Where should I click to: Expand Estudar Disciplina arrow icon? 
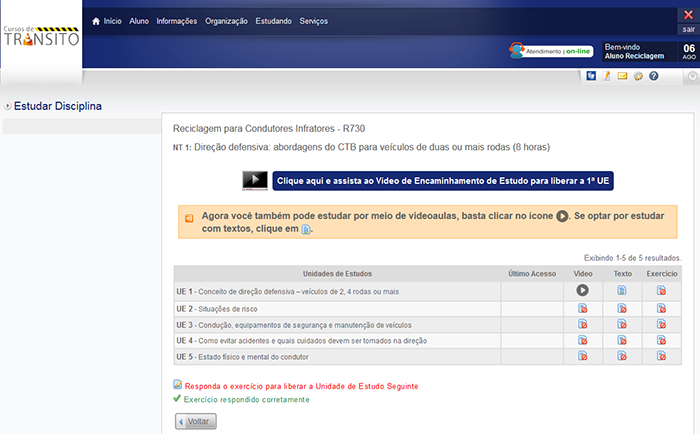click(x=7, y=106)
